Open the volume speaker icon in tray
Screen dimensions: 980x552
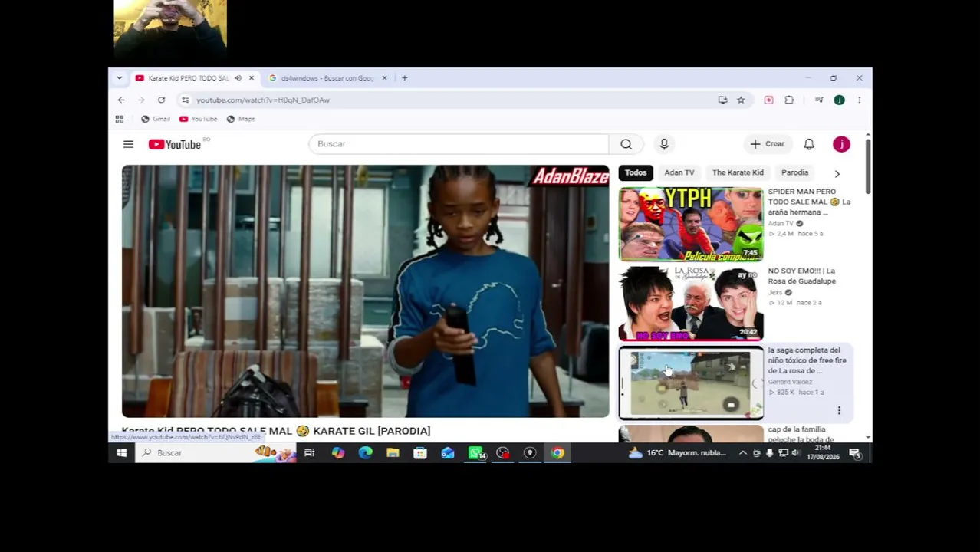[x=796, y=453]
